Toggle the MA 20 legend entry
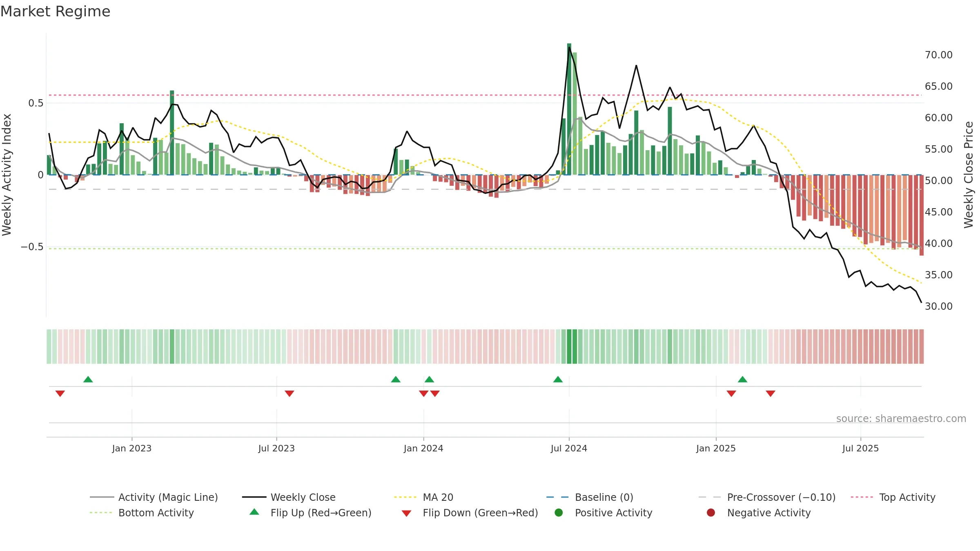 click(423, 497)
